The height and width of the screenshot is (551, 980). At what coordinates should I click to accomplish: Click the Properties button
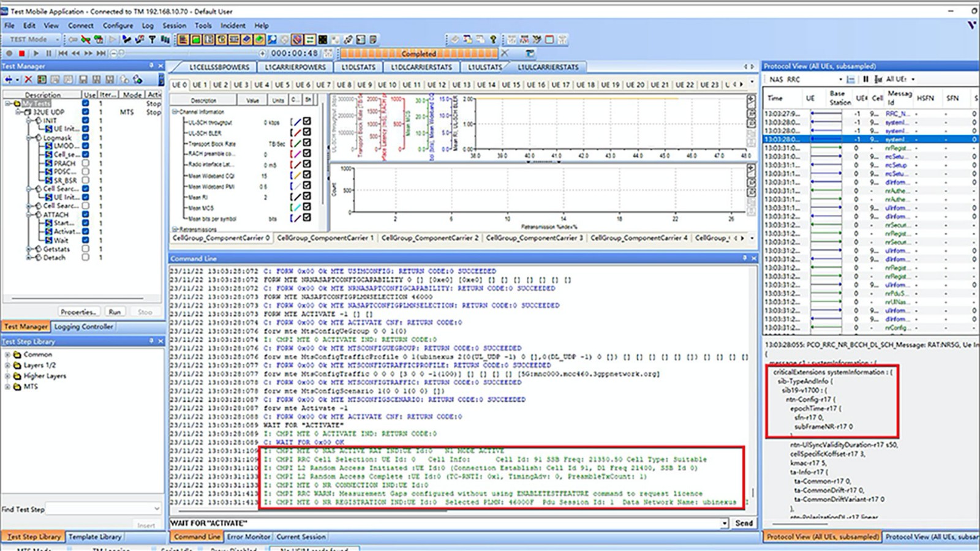tap(78, 312)
